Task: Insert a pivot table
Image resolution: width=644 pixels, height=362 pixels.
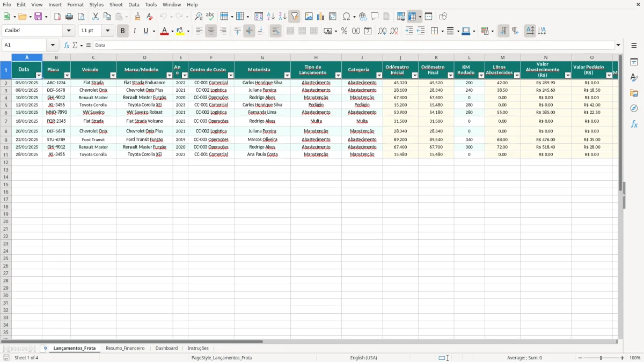Action: pos(332,17)
